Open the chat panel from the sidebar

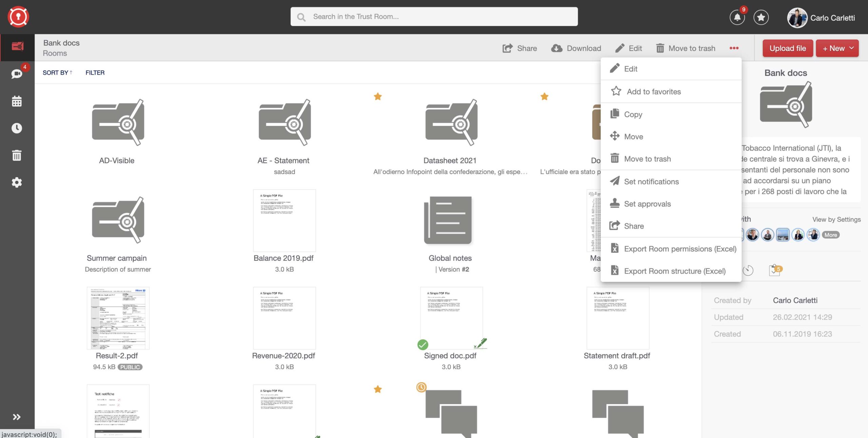(x=17, y=74)
